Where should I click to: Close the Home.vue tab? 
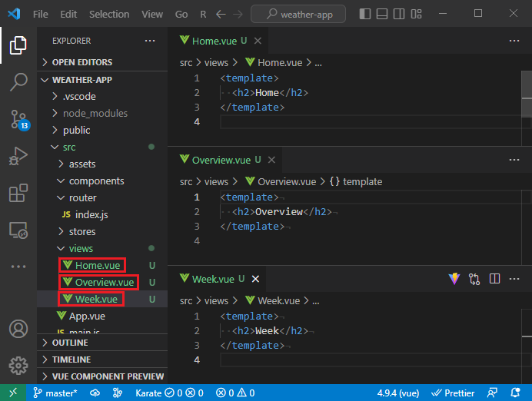click(258, 41)
